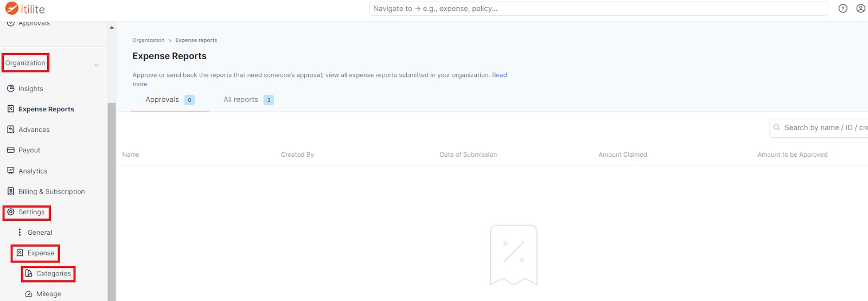The image size is (868, 301).
Task: Click the Billing & Subscription icon
Action: pos(10,191)
